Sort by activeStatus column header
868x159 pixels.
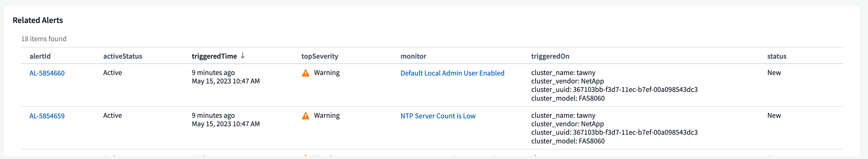123,56
